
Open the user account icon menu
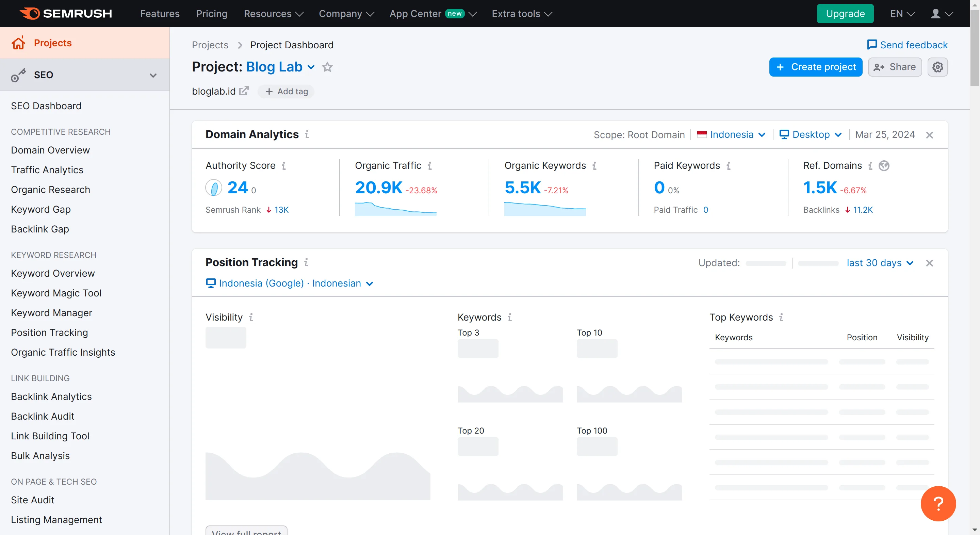[x=941, y=14]
